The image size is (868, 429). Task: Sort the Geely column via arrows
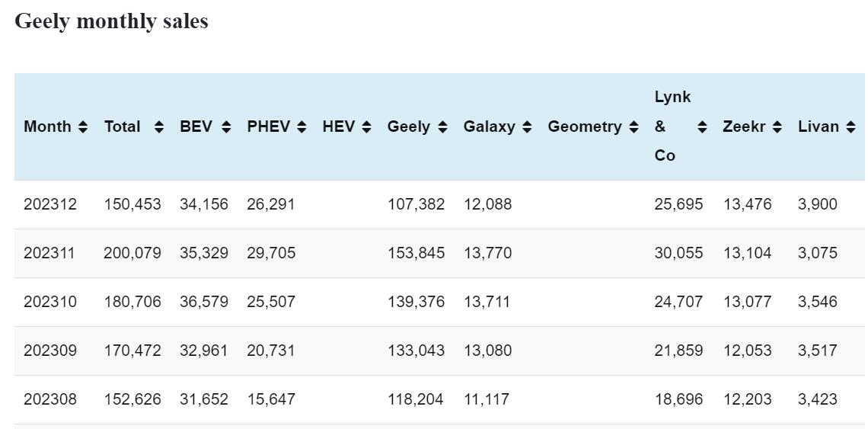click(x=442, y=127)
